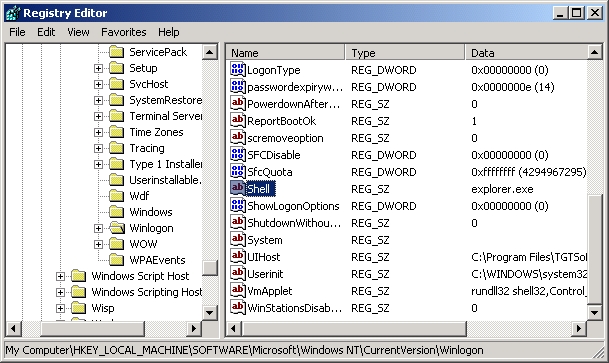Click the scremoveoption string icon

tap(238, 138)
